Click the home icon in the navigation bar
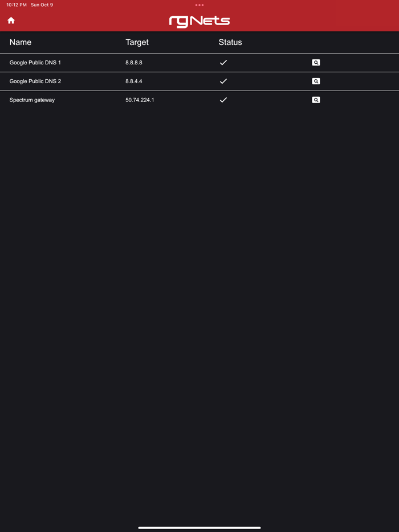This screenshot has width=399, height=532. click(x=11, y=20)
